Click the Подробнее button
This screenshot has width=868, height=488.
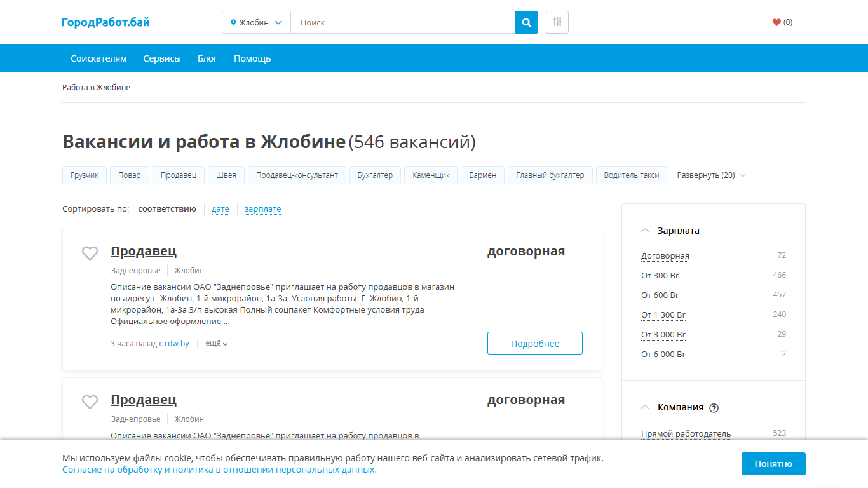[x=535, y=343]
